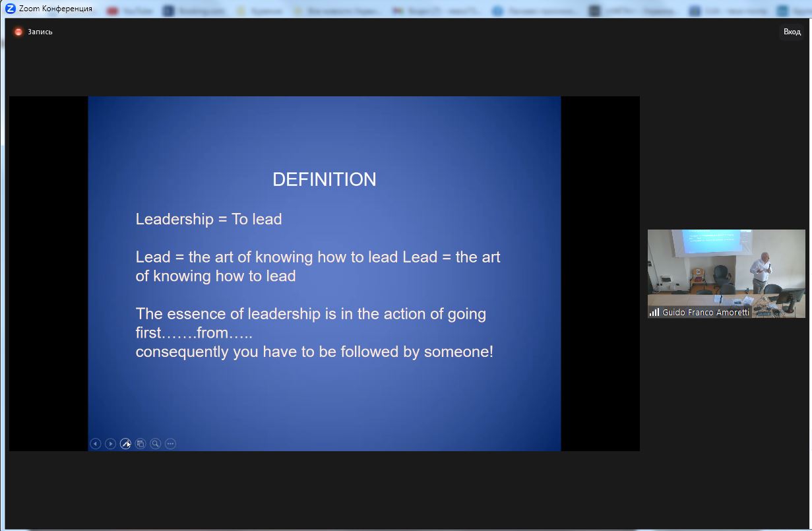Click the magnifier zoom icon on slide
The width and height of the screenshot is (812, 531).
156,444
